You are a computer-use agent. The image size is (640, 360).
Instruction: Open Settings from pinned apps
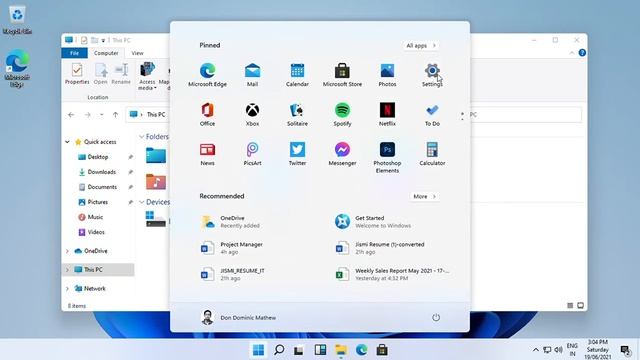pyautogui.click(x=432, y=75)
